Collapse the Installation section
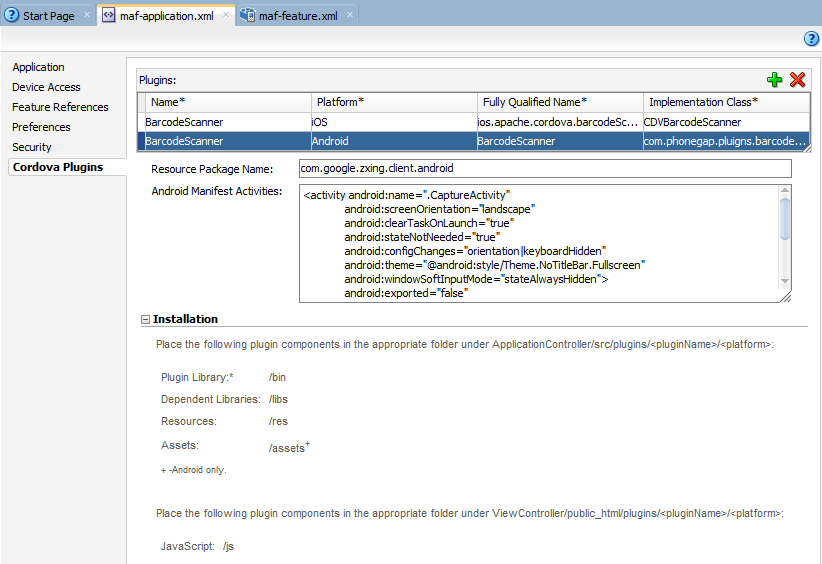Viewport: 822px width, 564px height. click(x=145, y=319)
